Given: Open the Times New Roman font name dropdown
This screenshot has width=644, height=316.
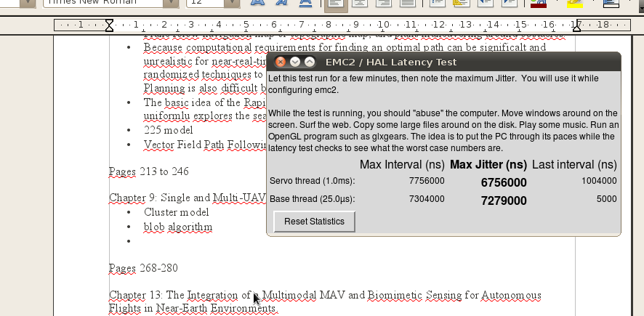Looking at the screenshot, I should [x=170, y=2].
